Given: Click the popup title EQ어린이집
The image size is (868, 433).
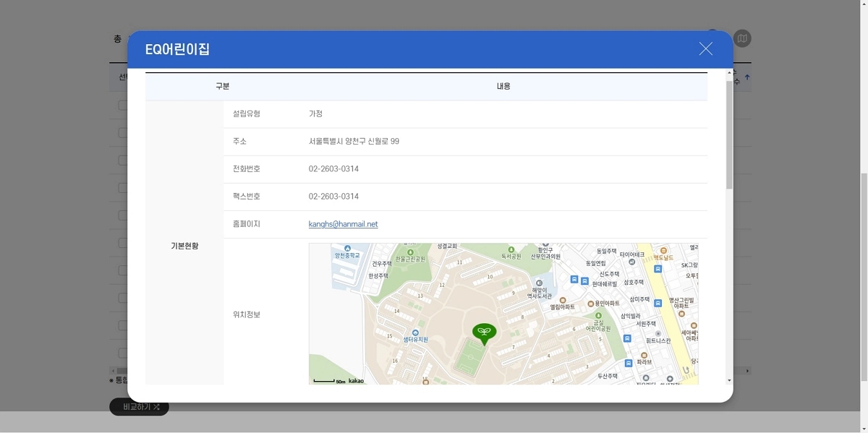Looking at the screenshot, I should [x=178, y=49].
